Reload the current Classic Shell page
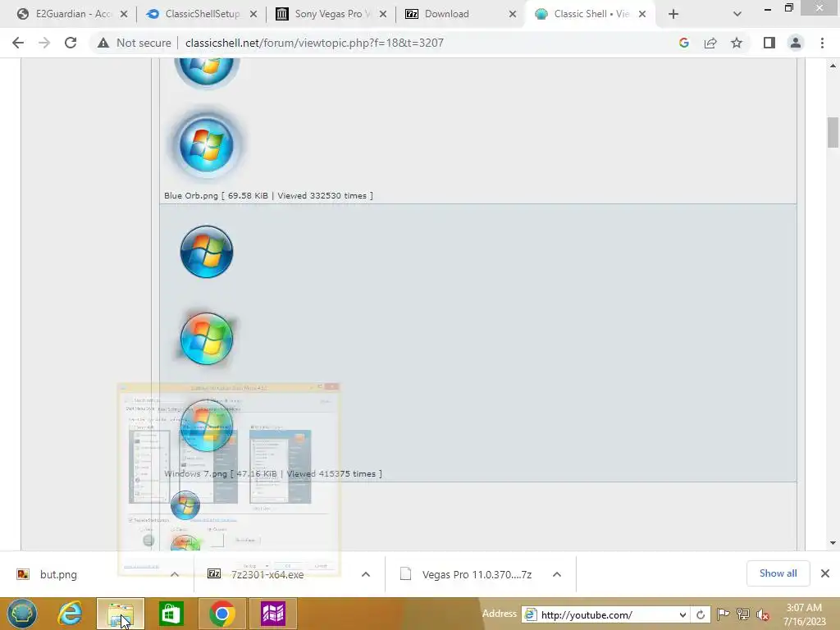Viewport: 840px width, 630px height. (x=71, y=43)
